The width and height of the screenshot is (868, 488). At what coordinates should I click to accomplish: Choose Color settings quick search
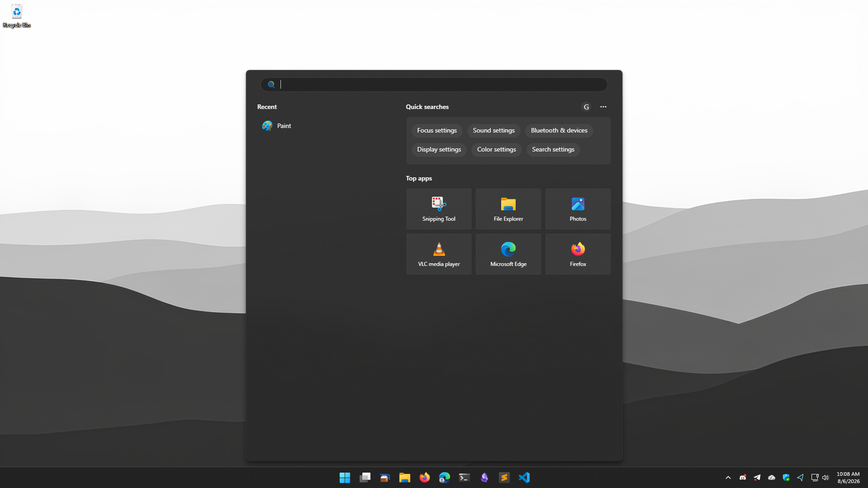click(497, 150)
